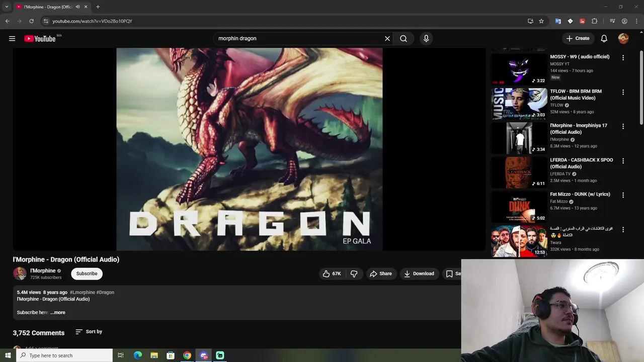Viewport: 644px width, 362px height.
Task: Dislike the video with thumbs down
Action: (354, 274)
